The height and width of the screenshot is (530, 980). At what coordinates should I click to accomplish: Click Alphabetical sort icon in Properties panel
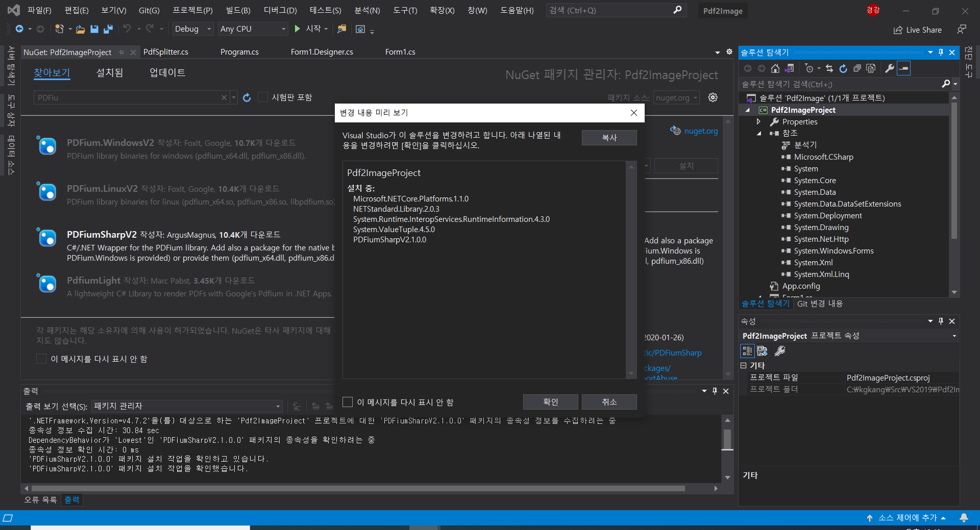(x=762, y=350)
